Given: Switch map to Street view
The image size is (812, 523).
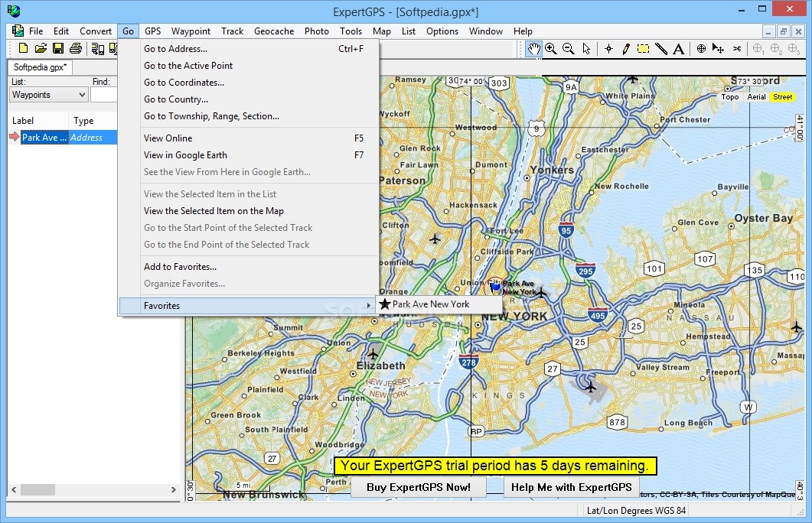Looking at the screenshot, I should click(782, 97).
